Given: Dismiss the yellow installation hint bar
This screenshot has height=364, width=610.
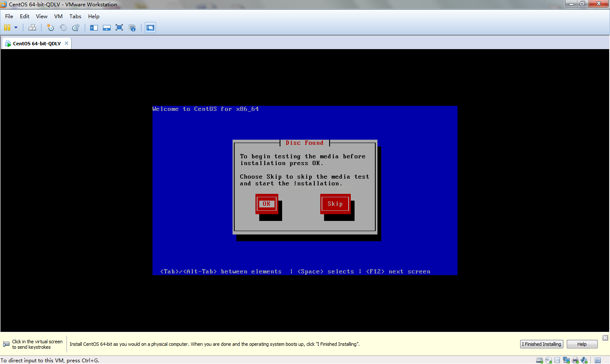Looking at the screenshot, I should click(x=605, y=337).
